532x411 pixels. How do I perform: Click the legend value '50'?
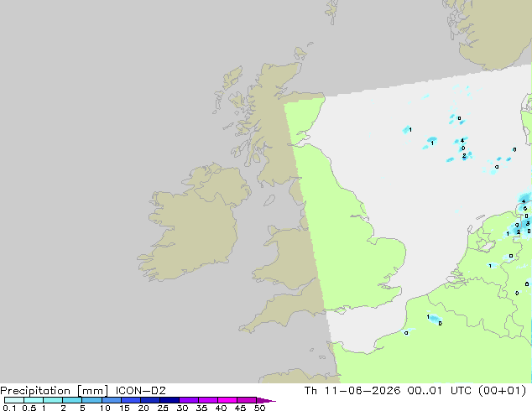[x=259, y=408]
